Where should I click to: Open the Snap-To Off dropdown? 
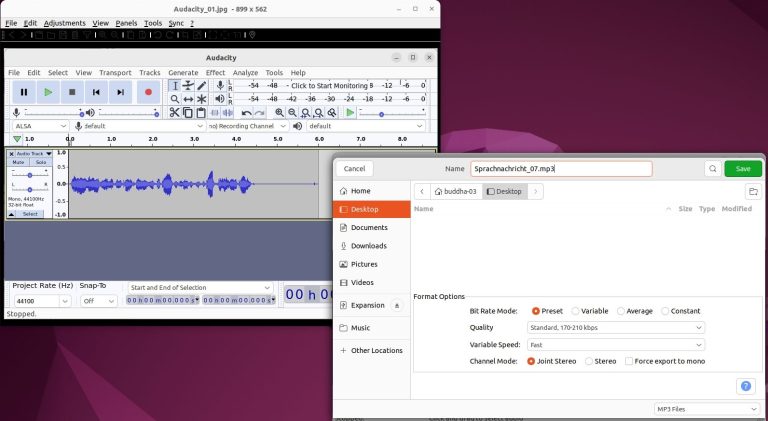coord(98,301)
